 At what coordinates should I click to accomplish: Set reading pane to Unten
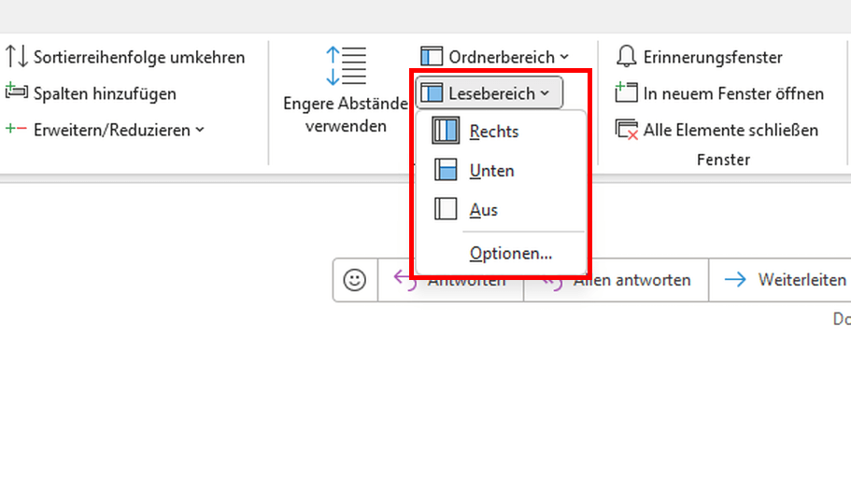[501, 171]
